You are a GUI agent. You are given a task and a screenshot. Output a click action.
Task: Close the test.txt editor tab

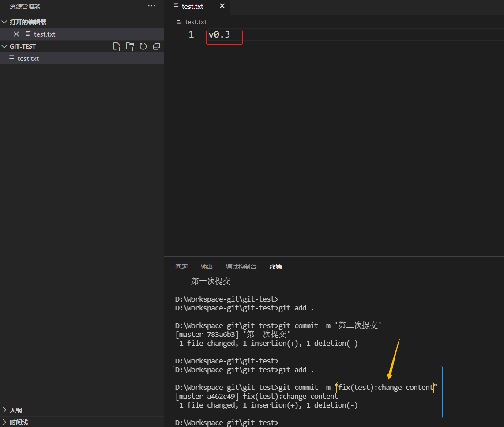[x=222, y=6]
